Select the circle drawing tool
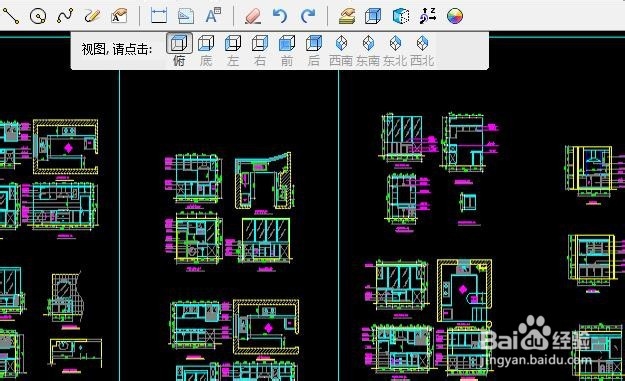625x381 pixels. coord(38,16)
